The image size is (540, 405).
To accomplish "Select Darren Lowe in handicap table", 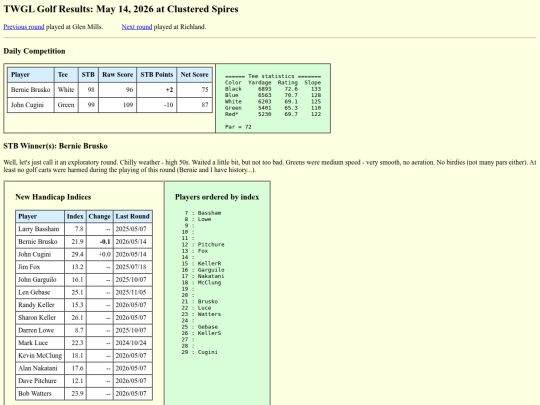I will pos(40,330).
